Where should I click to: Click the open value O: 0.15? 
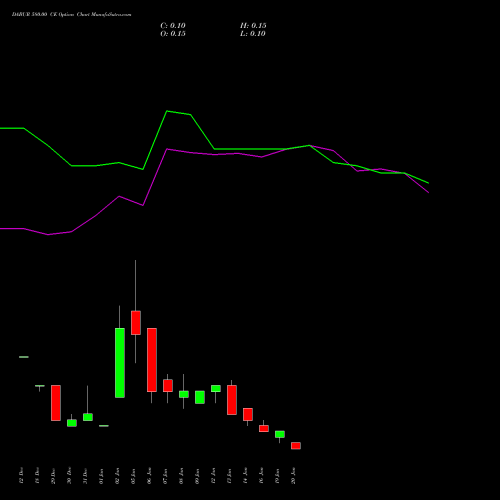pyautogui.click(x=173, y=34)
